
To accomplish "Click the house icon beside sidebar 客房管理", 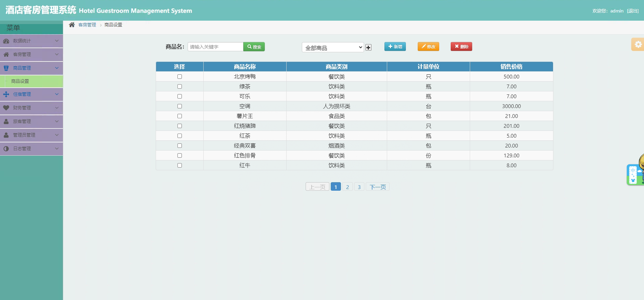I will click(6, 54).
